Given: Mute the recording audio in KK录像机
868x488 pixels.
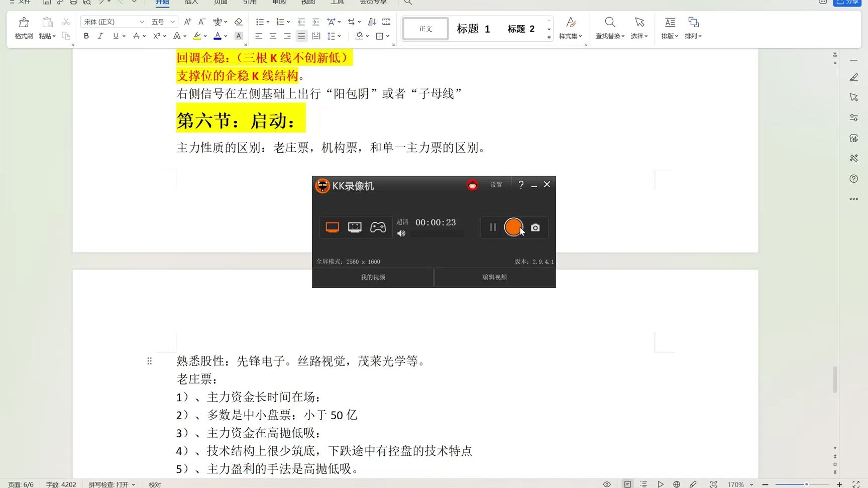Looking at the screenshot, I should [x=401, y=233].
